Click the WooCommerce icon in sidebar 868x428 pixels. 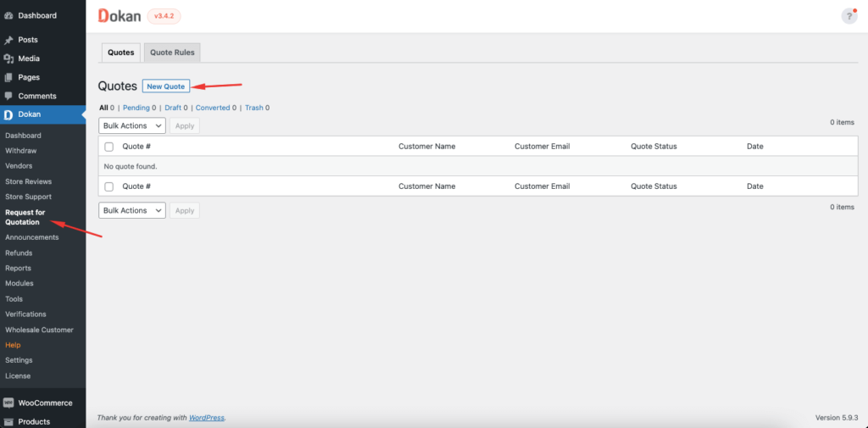8,403
